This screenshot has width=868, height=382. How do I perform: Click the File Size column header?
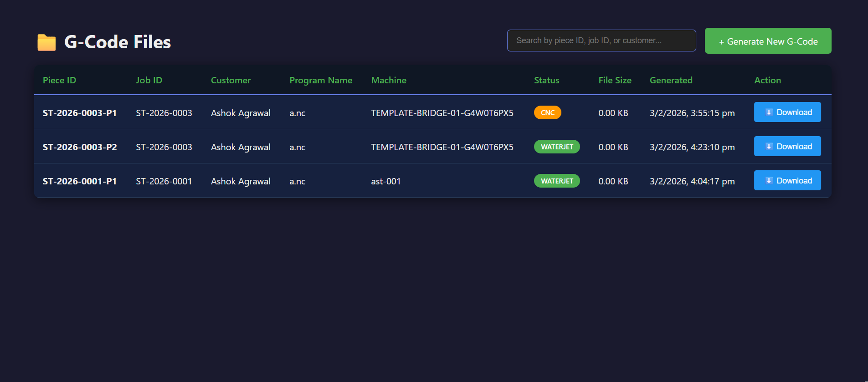(615, 80)
